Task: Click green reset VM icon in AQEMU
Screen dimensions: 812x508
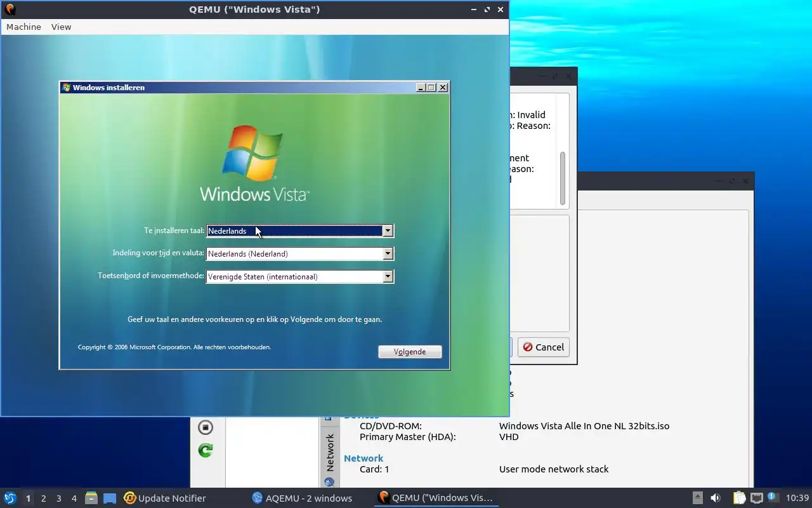Action: [x=205, y=450]
